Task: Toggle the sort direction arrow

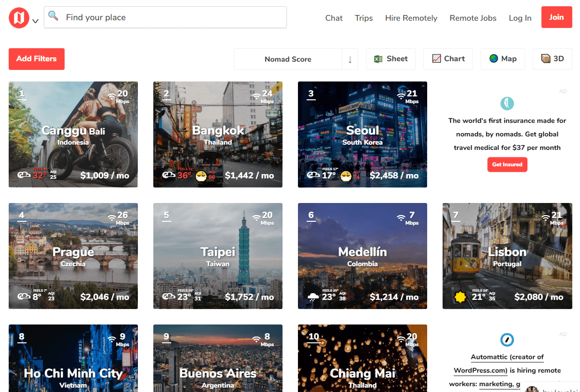Action: pyautogui.click(x=351, y=59)
